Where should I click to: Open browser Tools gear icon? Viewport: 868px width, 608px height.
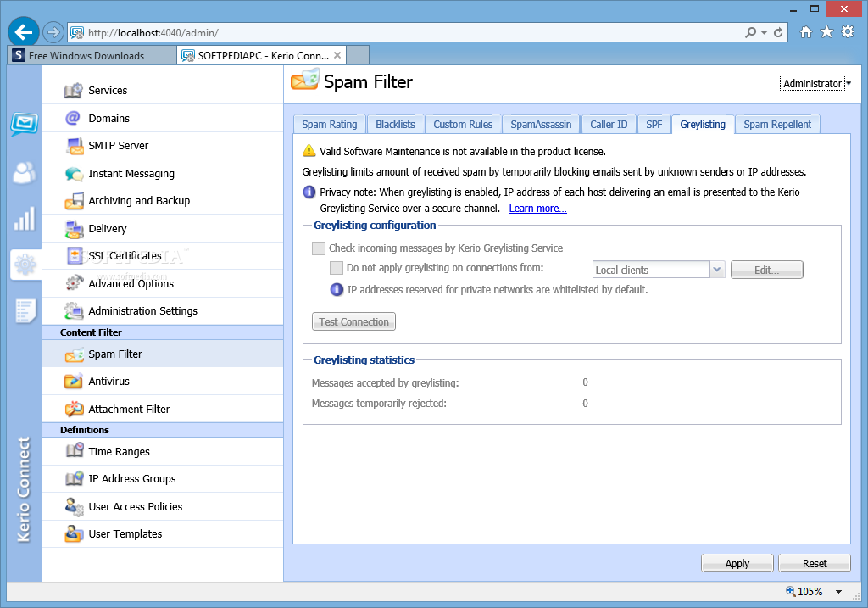pos(848,32)
